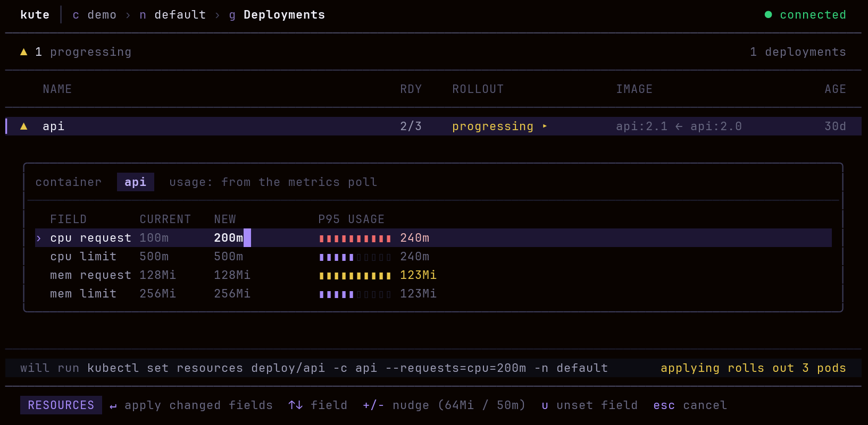Click the left arrow between api:2.1 and api:2.0

click(679, 126)
